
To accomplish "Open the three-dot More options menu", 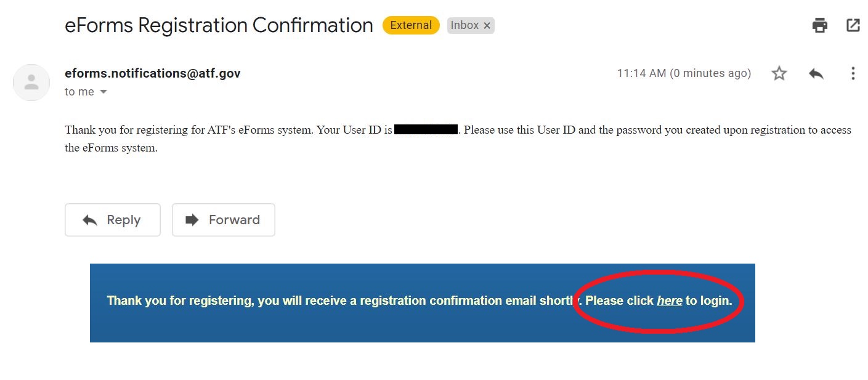I will (853, 74).
